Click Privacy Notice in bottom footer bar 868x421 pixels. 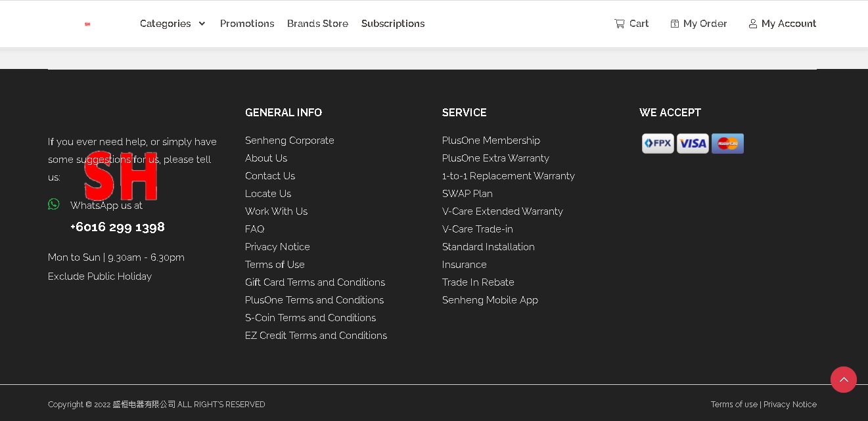point(790,405)
